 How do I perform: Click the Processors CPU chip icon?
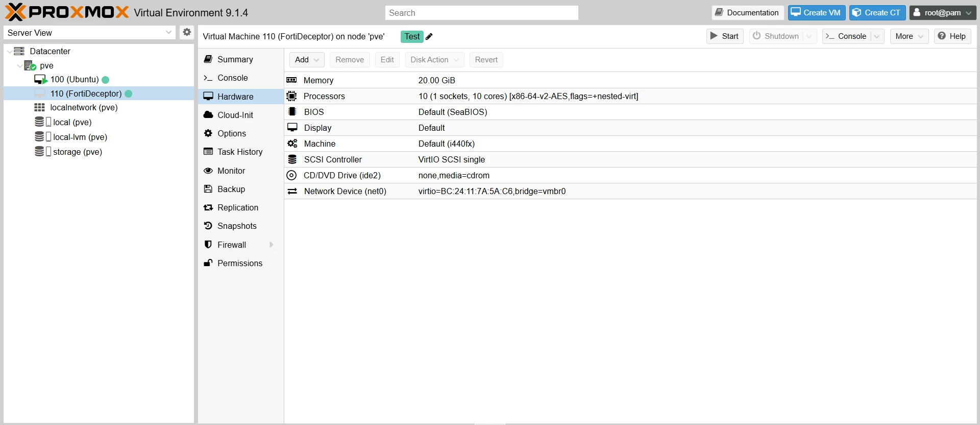tap(291, 96)
